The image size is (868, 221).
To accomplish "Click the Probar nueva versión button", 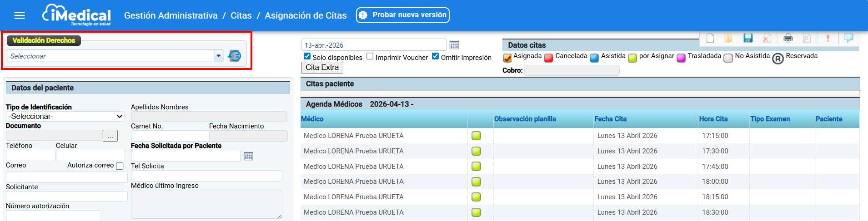I will click(x=403, y=15).
